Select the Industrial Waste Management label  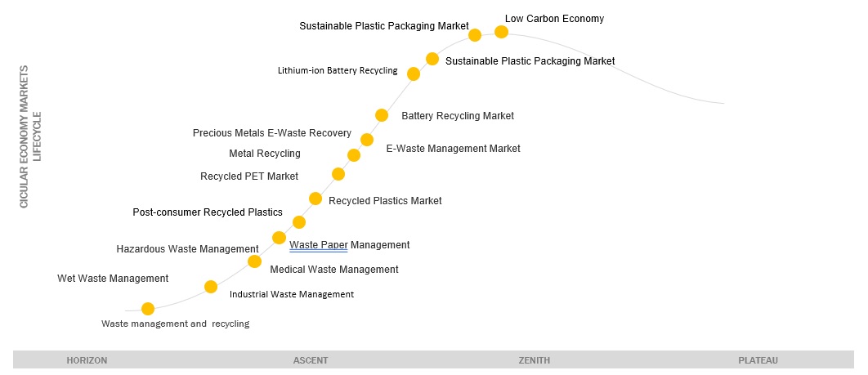pos(291,294)
